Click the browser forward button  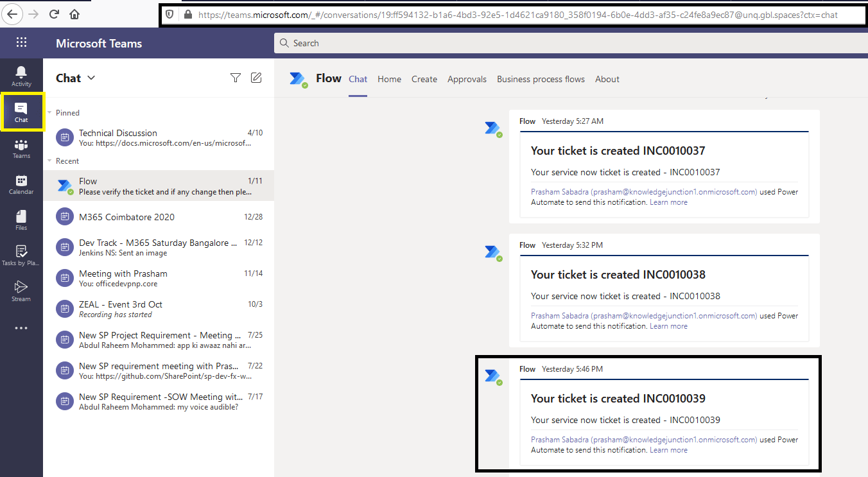tap(34, 13)
